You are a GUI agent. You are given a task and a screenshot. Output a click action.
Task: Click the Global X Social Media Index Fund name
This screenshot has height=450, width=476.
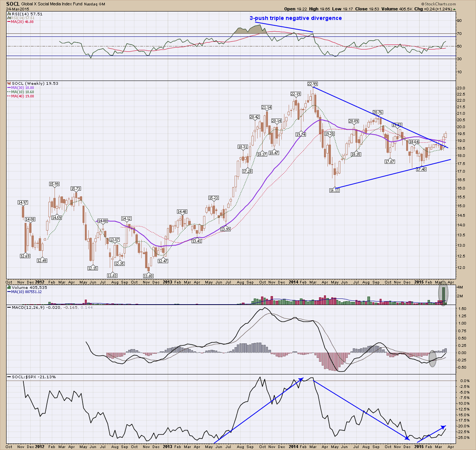click(x=52, y=4)
